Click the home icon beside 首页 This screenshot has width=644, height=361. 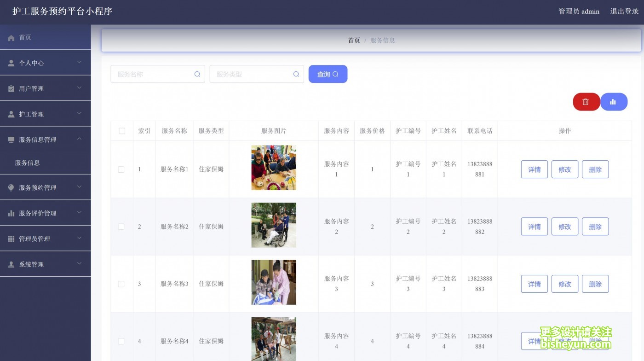click(11, 38)
